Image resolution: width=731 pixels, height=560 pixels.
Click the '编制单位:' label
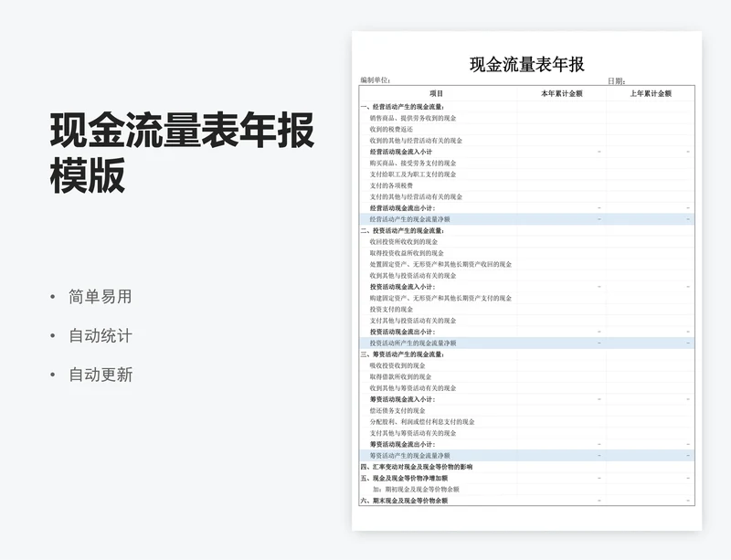(x=376, y=80)
